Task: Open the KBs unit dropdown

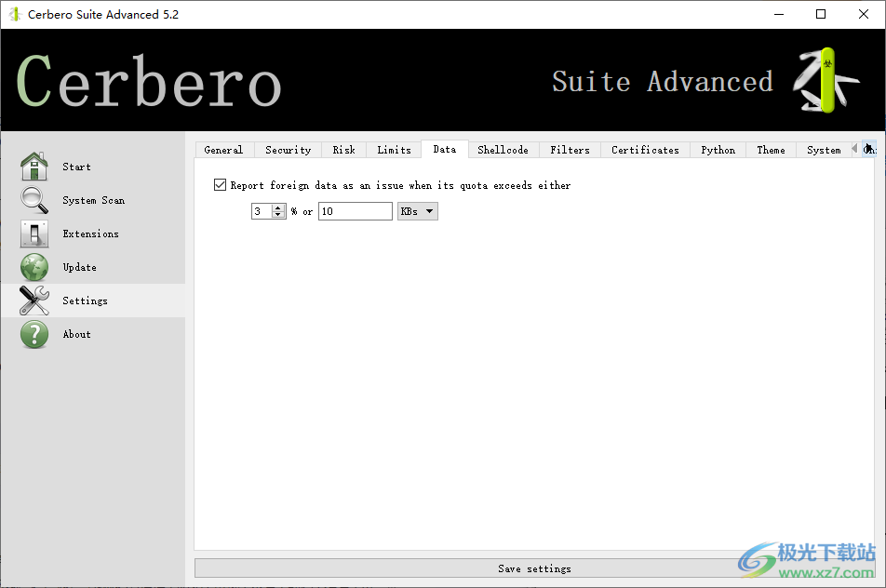Action: [x=418, y=211]
